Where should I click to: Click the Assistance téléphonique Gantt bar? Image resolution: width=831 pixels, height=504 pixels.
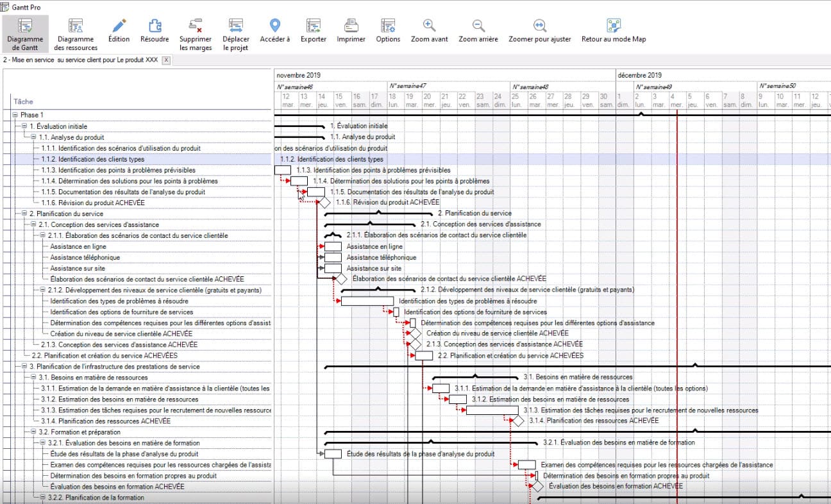(x=333, y=257)
